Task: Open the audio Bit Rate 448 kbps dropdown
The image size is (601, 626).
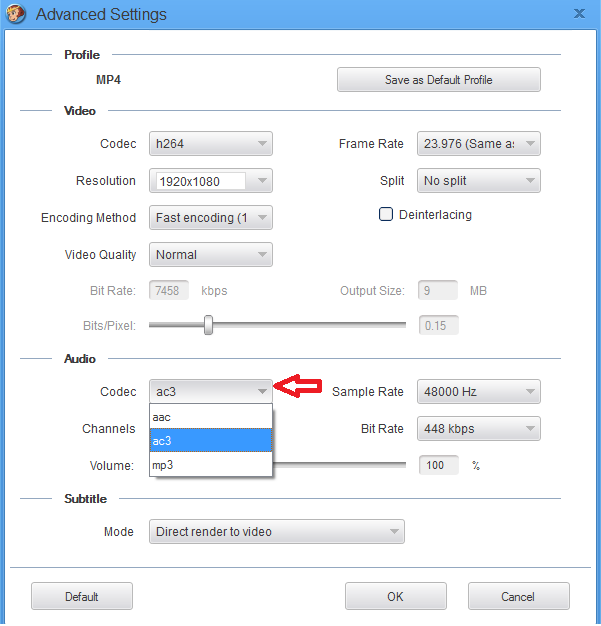Action: (x=478, y=428)
